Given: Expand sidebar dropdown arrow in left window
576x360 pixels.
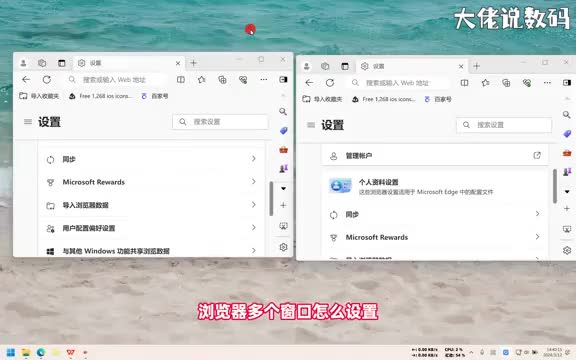Looking at the screenshot, I should pos(283,188).
